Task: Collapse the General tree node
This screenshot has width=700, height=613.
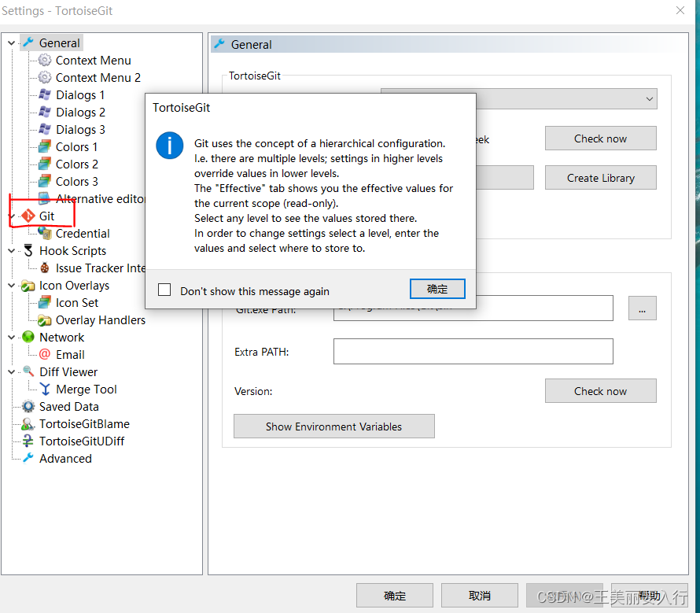Action: (12, 43)
